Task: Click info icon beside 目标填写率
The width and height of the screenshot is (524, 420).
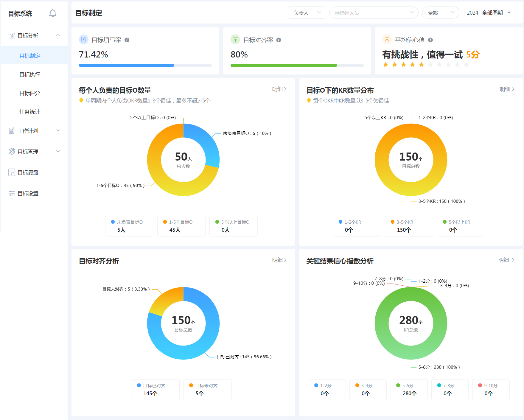Action: coord(127,40)
